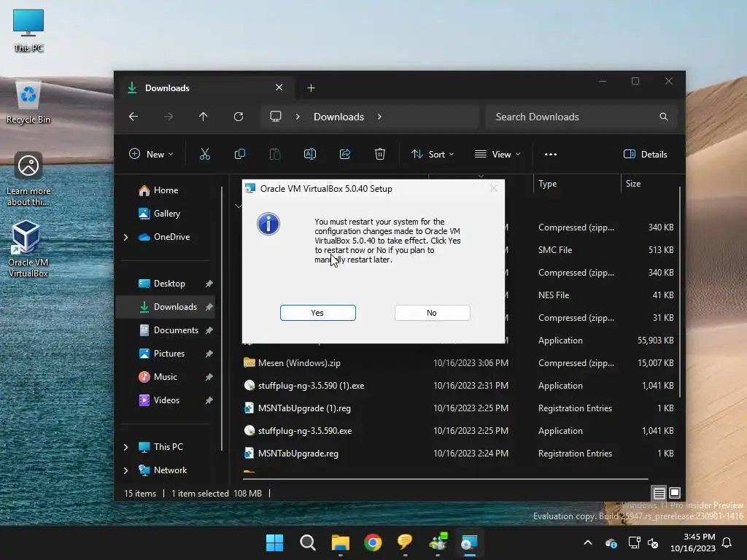Open the Recycle Bin desktop icon
Image resolution: width=747 pixels, height=560 pixels.
coord(28,102)
